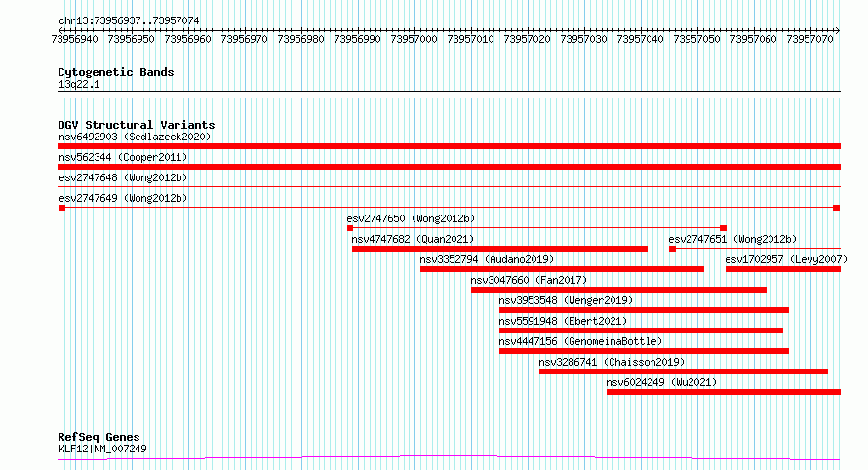Click the left end marker of esv2747649
This screenshot has width=868, height=470.
coord(62,208)
